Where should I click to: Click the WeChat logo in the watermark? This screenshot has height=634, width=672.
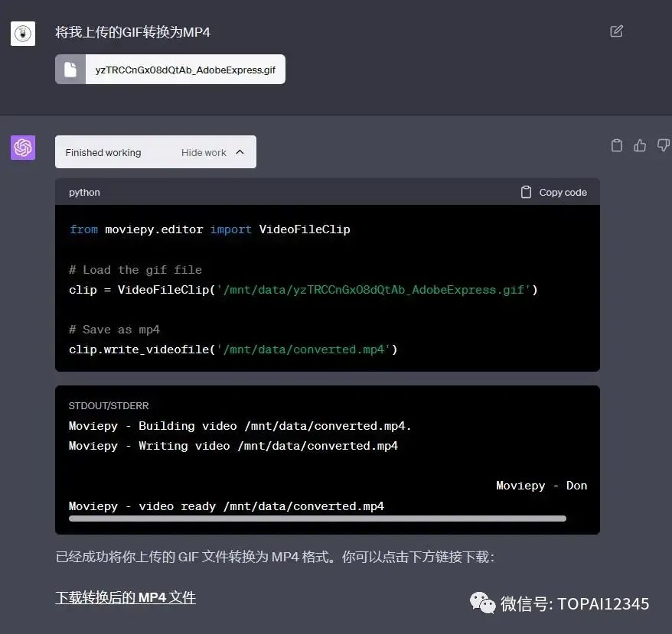[x=482, y=603]
